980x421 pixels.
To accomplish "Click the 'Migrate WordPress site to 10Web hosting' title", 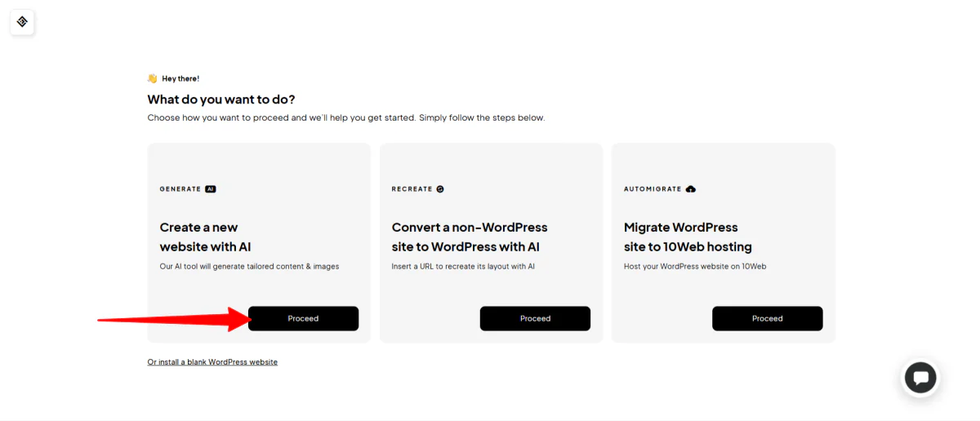I will pos(688,237).
